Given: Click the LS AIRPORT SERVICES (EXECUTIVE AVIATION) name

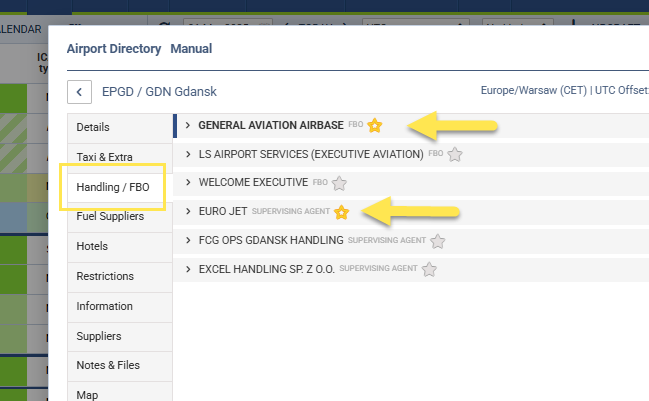Looking at the screenshot, I should (x=311, y=154).
